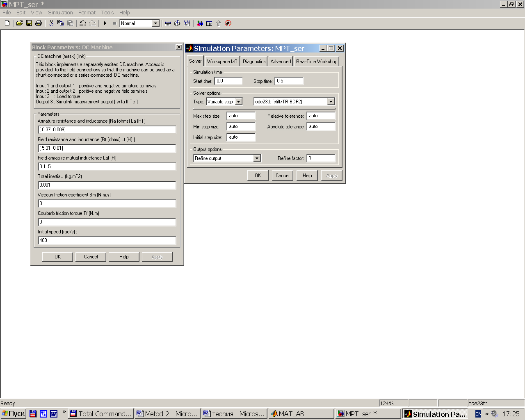Viewport: 525px width, 420px height.
Task: Switch to MATLAB in the taskbar
Action: tap(301, 414)
